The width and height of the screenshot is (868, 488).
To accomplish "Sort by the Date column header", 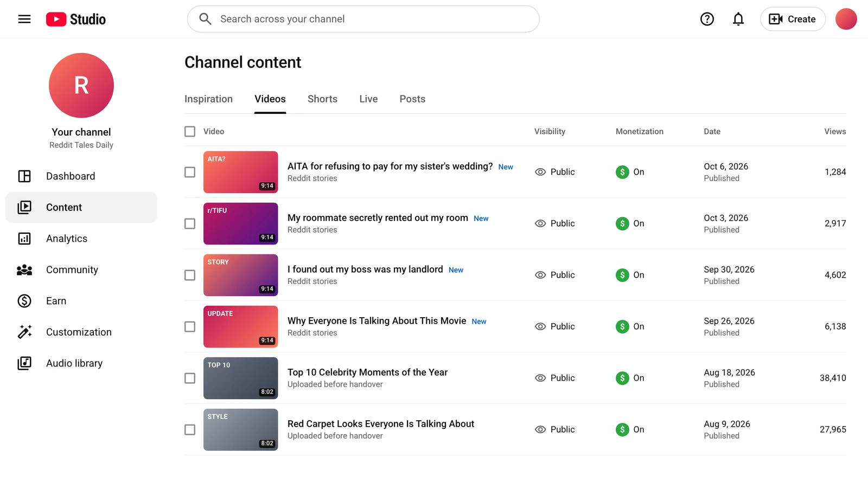I will point(712,131).
